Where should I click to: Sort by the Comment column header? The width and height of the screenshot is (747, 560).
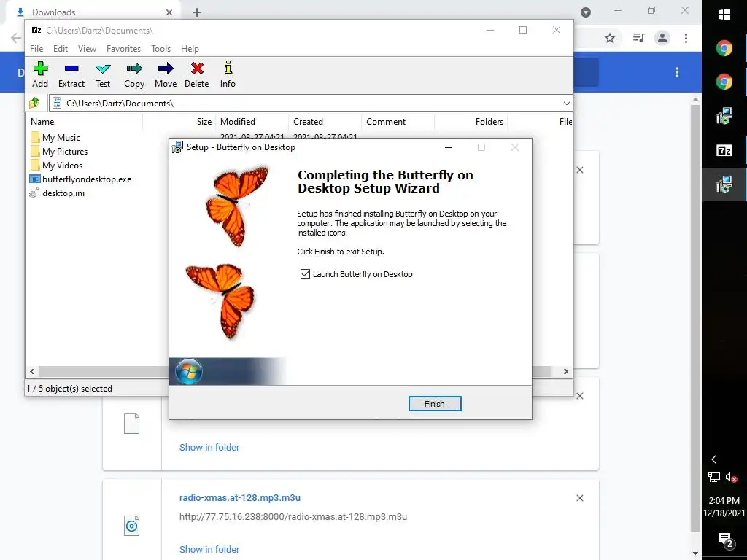[398, 122]
